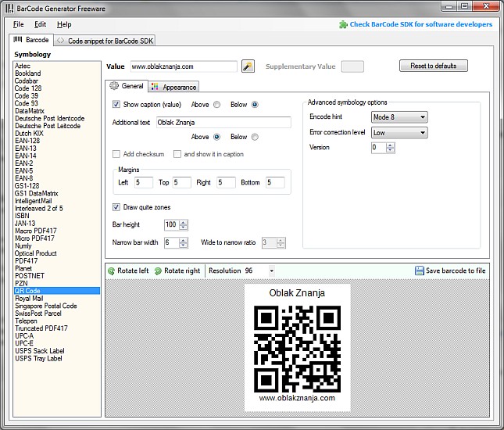Open the Edit menu
Image resolution: width=504 pixels, height=430 pixels.
coord(40,24)
